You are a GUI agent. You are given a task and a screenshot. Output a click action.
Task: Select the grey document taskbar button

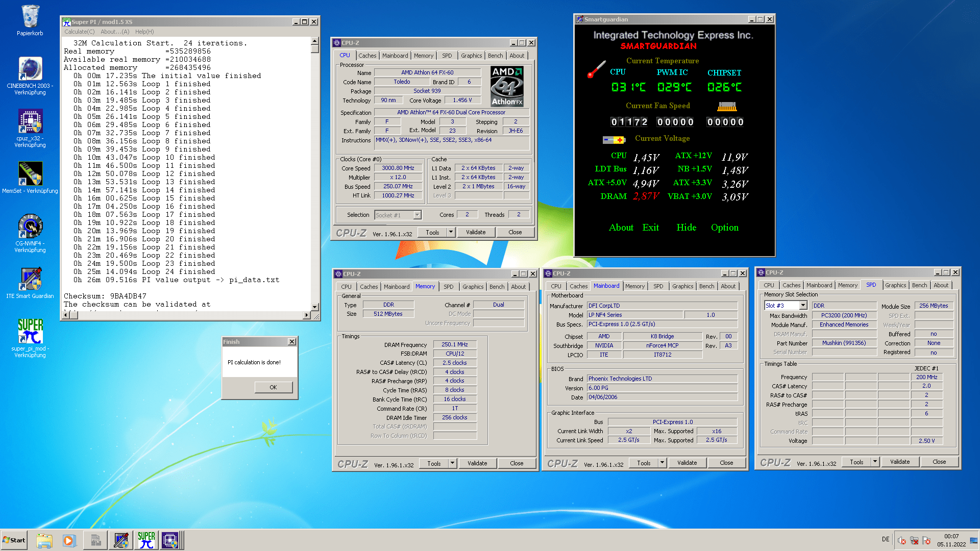[95, 540]
